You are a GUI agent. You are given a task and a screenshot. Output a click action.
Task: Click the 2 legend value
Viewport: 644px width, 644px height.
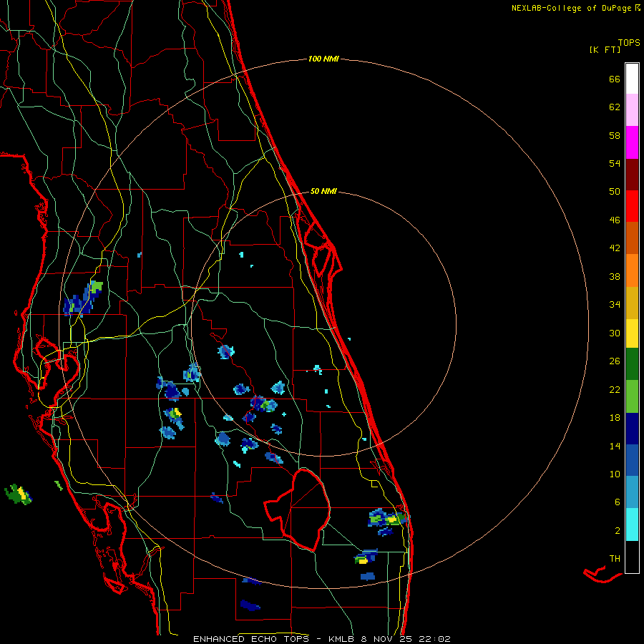pos(618,531)
